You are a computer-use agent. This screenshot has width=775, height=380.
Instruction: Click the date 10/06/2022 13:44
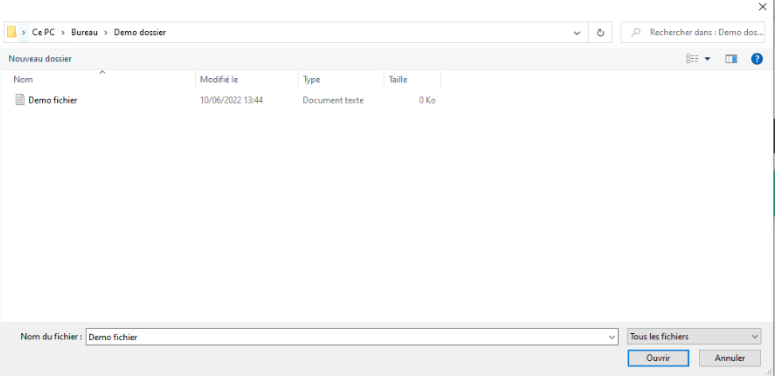231,100
